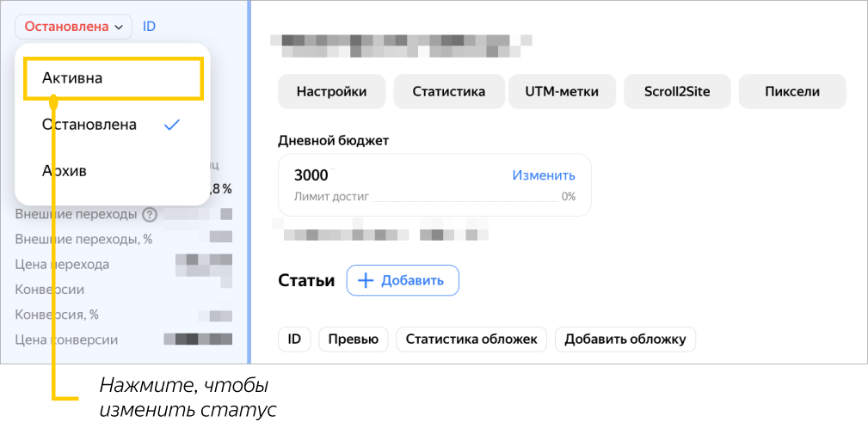Open the Настройки tab
The height and width of the screenshot is (422, 868).
point(331,92)
